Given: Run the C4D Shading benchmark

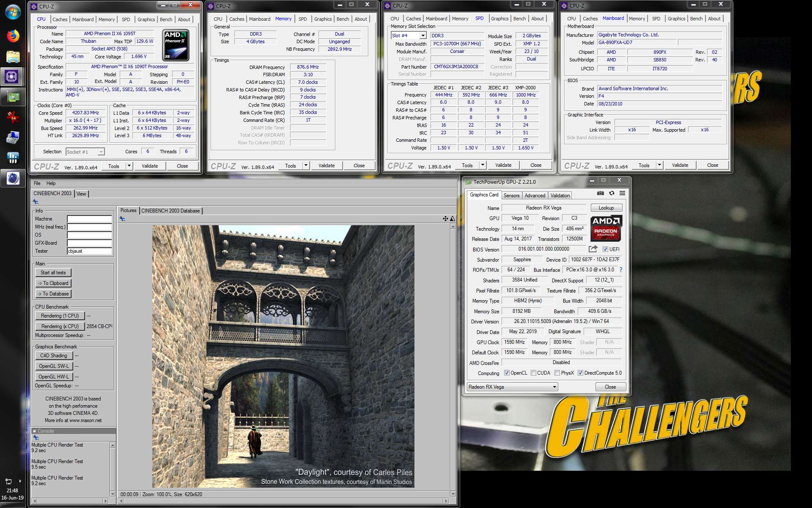Looking at the screenshot, I should [x=54, y=356].
